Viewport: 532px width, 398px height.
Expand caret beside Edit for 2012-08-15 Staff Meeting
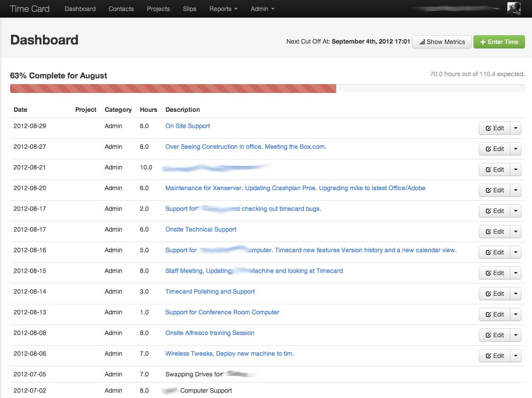(516, 273)
